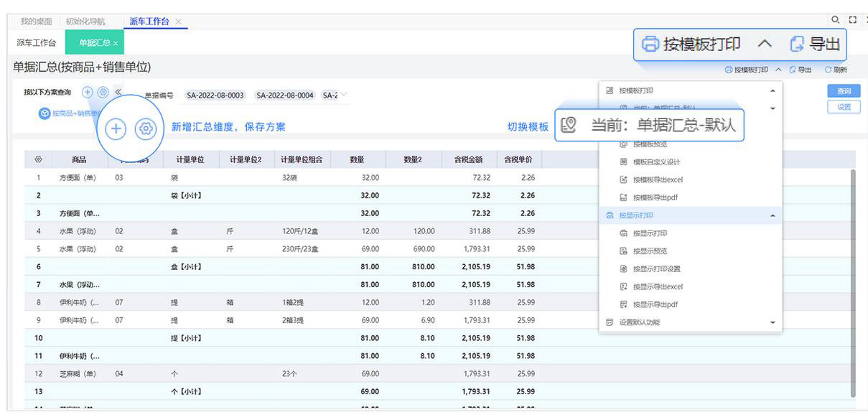This screenshot has height=415, width=868.
Task: Select 按模板导出excel in the print menu
Action: coord(657,179)
